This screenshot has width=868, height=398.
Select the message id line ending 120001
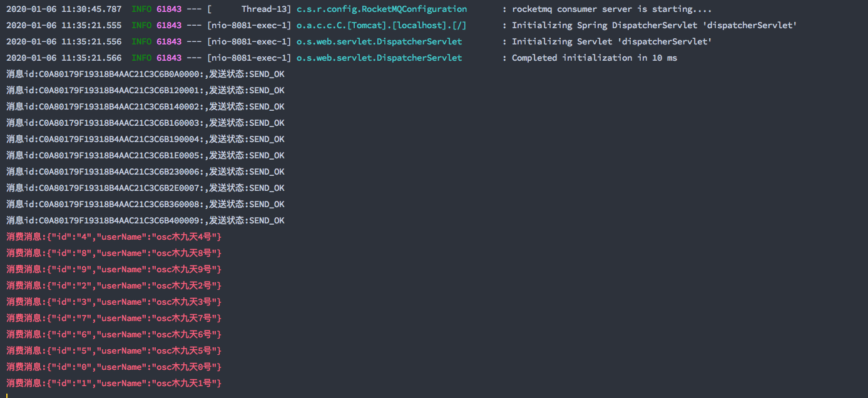pos(145,91)
